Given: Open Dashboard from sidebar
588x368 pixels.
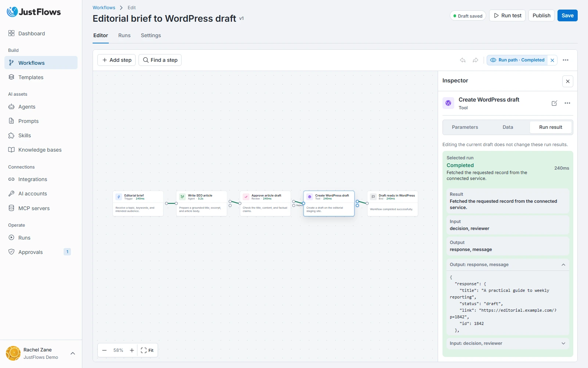Looking at the screenshot, I should [41, 33].
